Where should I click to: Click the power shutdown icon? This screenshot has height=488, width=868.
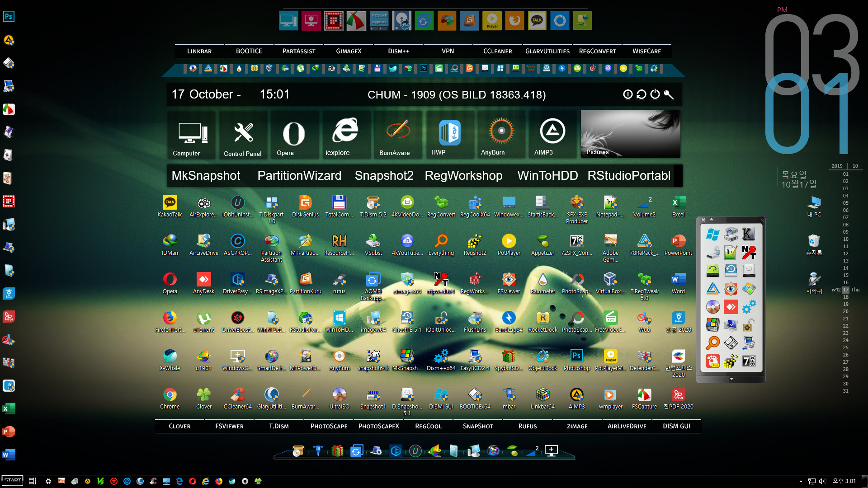[x=655, y=94]
